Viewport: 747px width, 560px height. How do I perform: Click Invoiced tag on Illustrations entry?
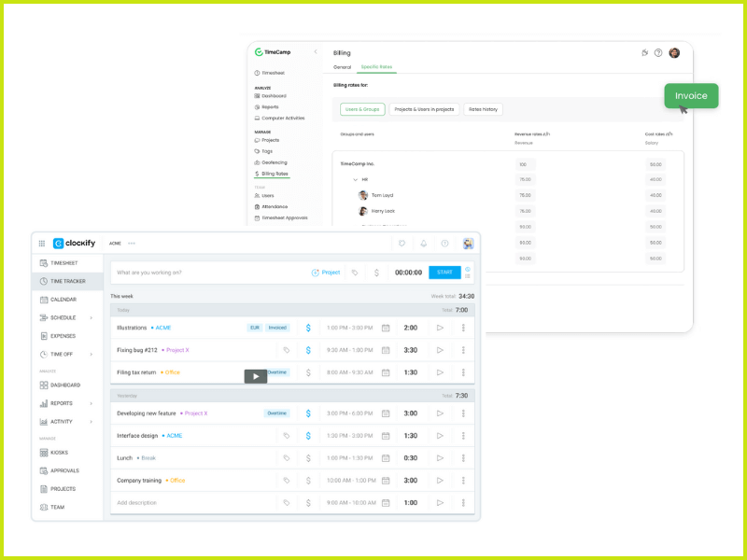[x=277, y=328]
